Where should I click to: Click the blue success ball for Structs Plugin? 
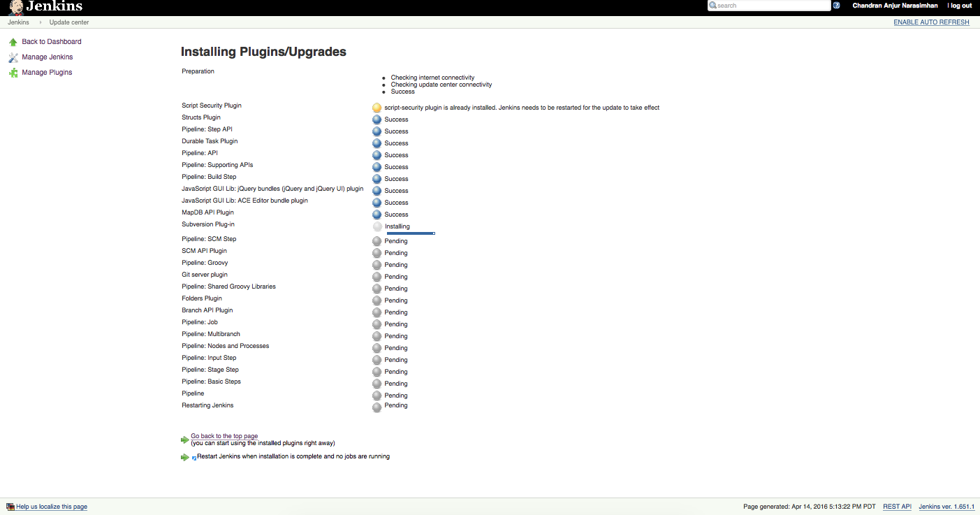[376, 119]
